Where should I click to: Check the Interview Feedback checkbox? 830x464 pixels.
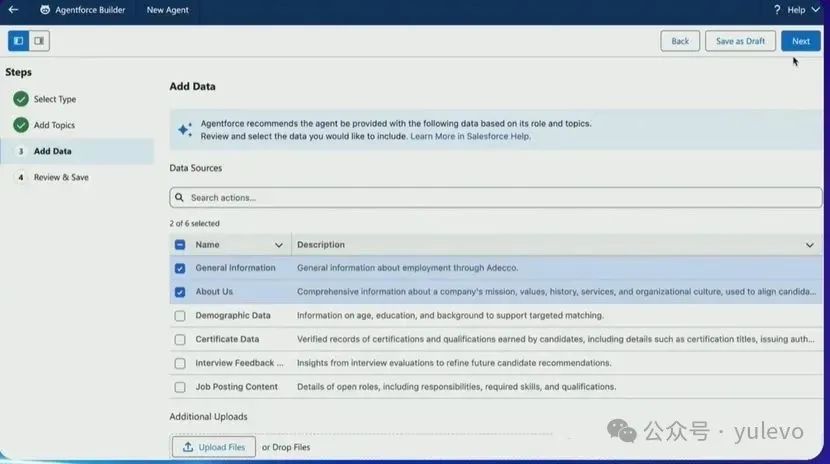coord(180,363)
